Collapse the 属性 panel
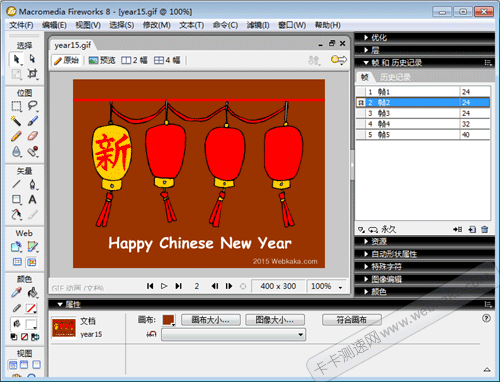The image size is (500, 382). tap(60, 304)
